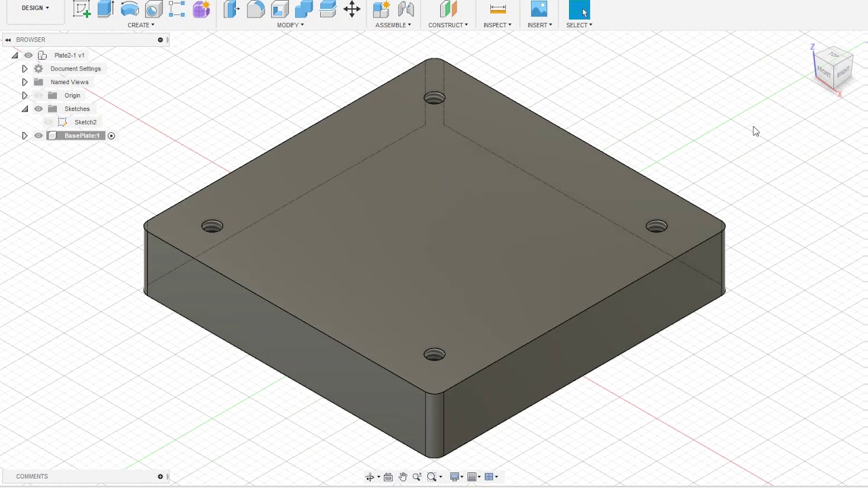This screenshot has width=868, height=488.
Task: Show the hidden Sketch2 item
Action: (x=49, y=123)
